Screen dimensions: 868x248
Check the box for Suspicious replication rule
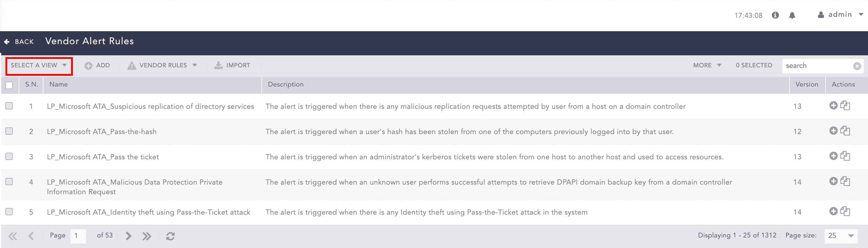tap(9, 106)
